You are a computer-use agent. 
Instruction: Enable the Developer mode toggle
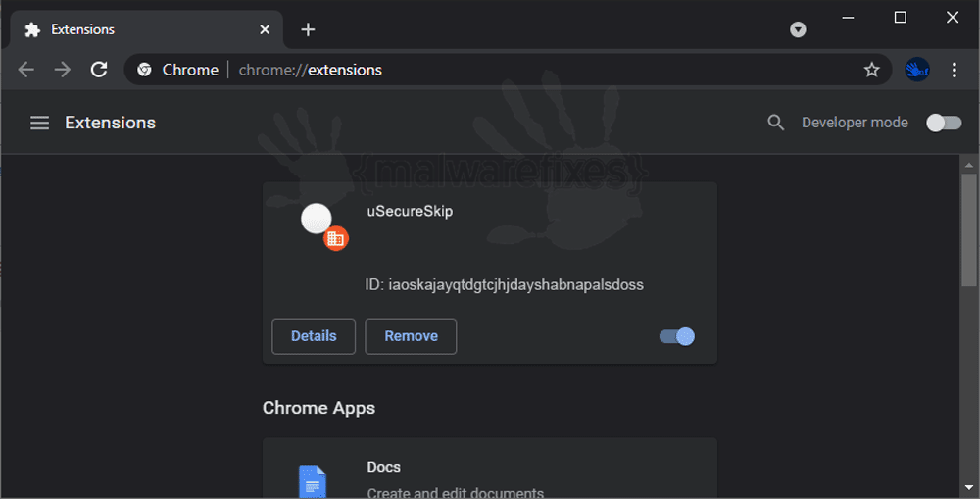click(x=944, y=123)
